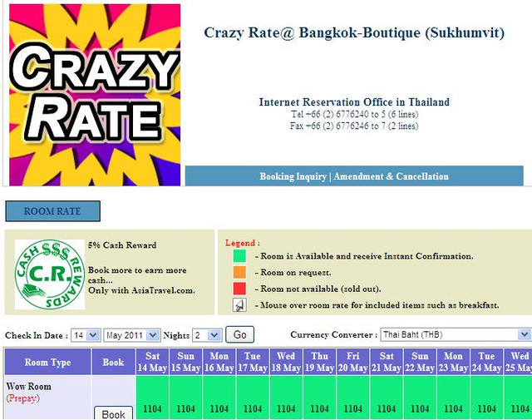Click the Wed 18 May column header
Image resolution: width=532 pixels, height=420 pixels.
pos(286,362)
